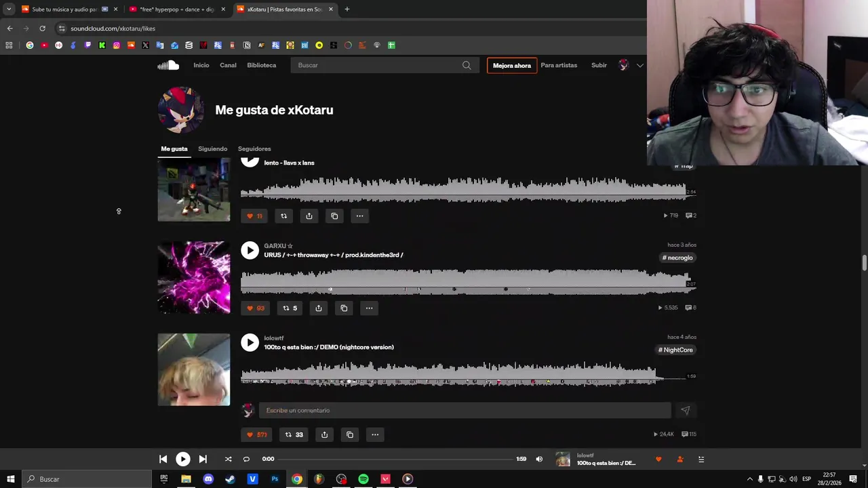Open the #NightCore tag
Viewport: 868px width, 488px height.
(x=675, y=350)
